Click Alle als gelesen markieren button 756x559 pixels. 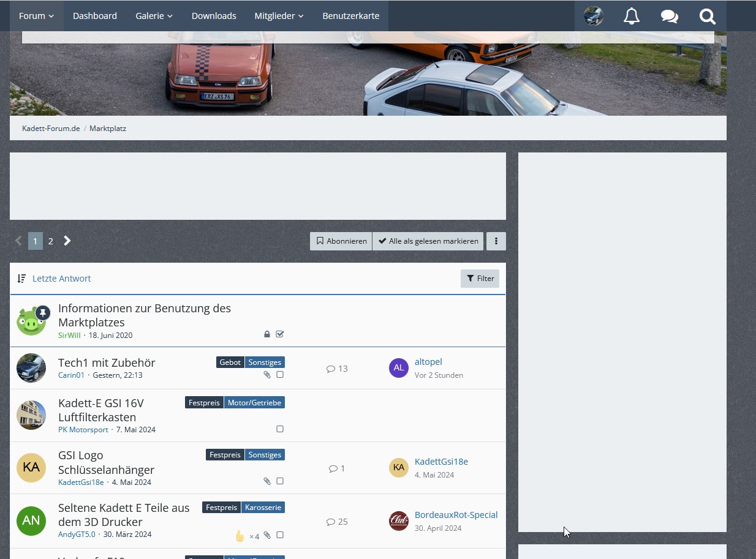tap(428, 241)
